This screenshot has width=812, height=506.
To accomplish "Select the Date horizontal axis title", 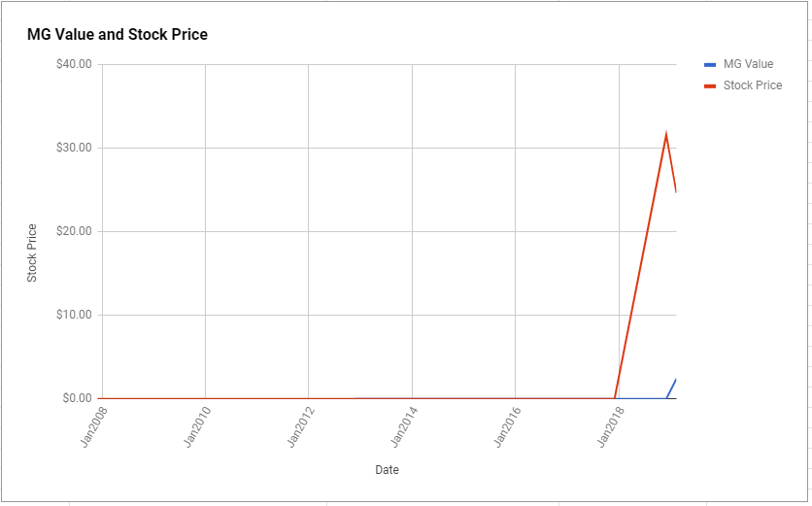I will 387,470.
